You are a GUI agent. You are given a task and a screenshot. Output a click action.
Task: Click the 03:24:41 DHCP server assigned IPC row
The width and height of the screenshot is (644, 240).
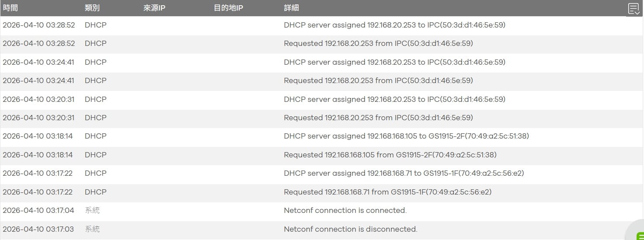click(322, 63)
